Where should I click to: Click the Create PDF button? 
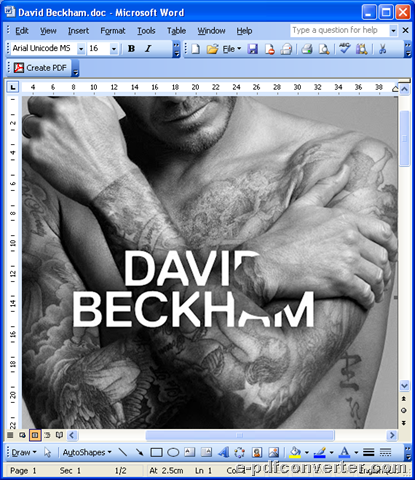click(x=40, y=68)
